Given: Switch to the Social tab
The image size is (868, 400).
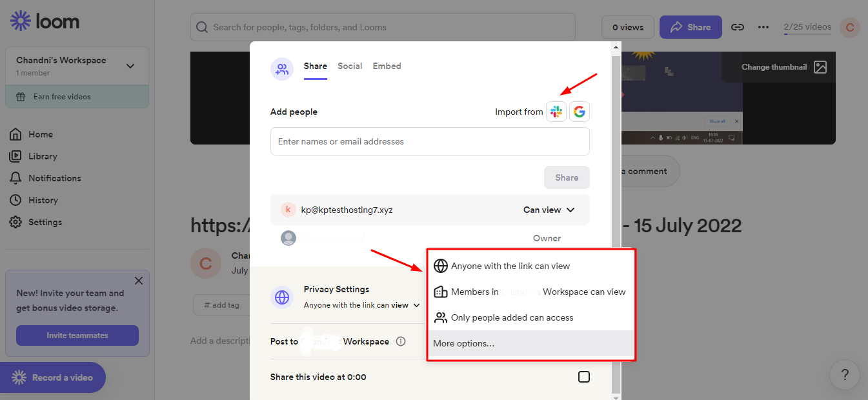Looking at the screenshot, I should click(x=350, y=66).
